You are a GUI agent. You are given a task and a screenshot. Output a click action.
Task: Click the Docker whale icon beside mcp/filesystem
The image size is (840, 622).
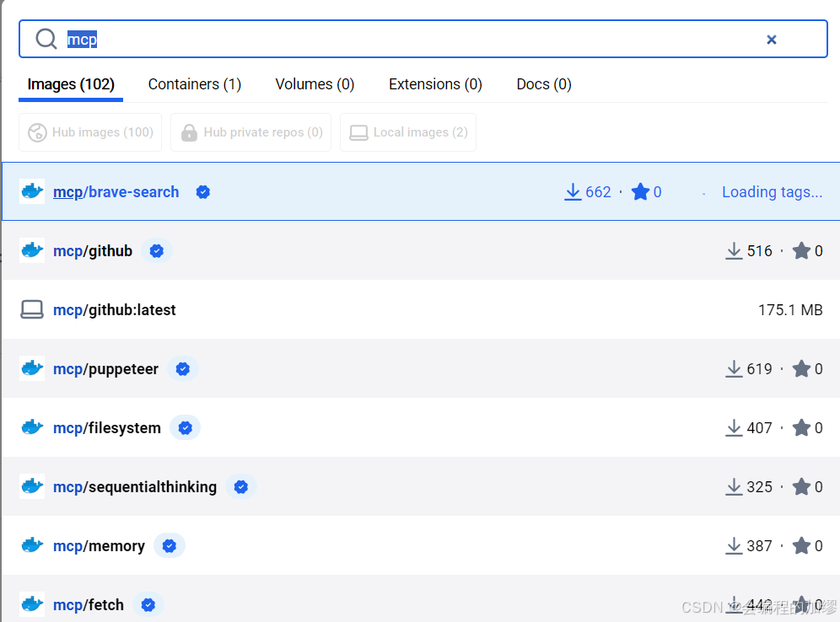(32, 427)
